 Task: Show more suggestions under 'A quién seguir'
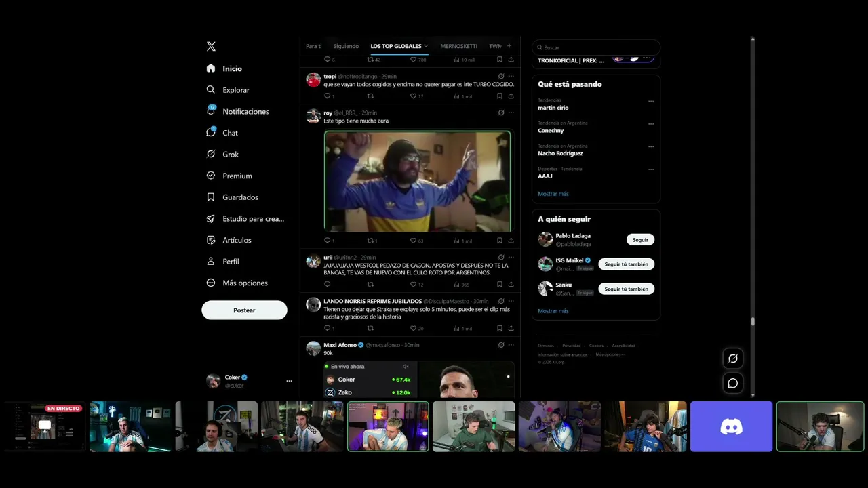point(553,311)
